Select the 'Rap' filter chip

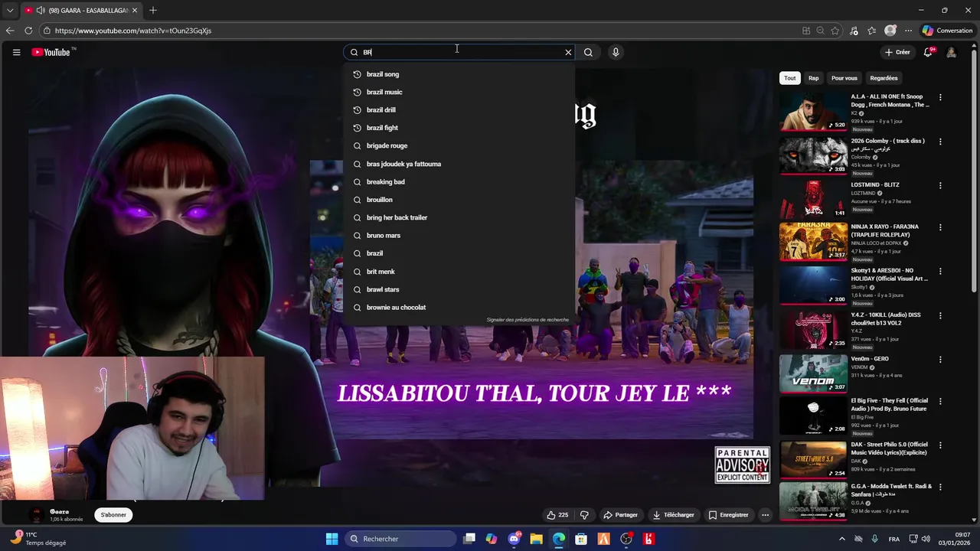[813, 78]
